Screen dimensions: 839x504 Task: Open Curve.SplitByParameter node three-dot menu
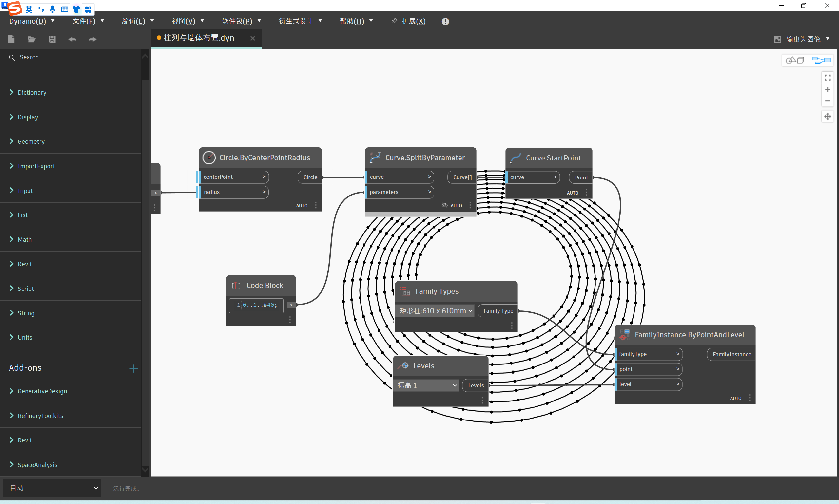(x=470, y=205)
